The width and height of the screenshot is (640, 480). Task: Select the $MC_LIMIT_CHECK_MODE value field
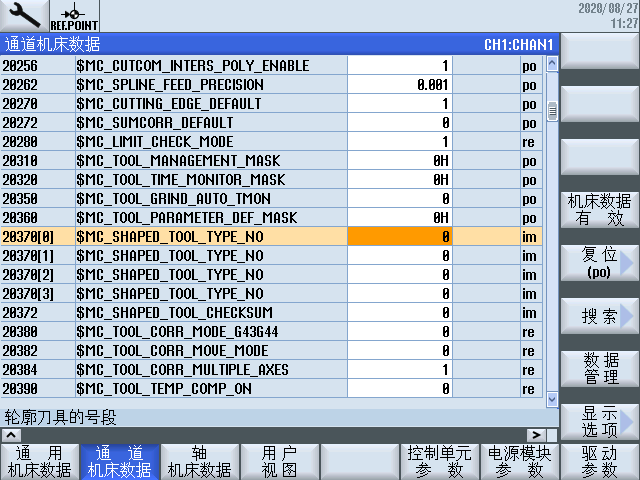click(x=400, y=142)
